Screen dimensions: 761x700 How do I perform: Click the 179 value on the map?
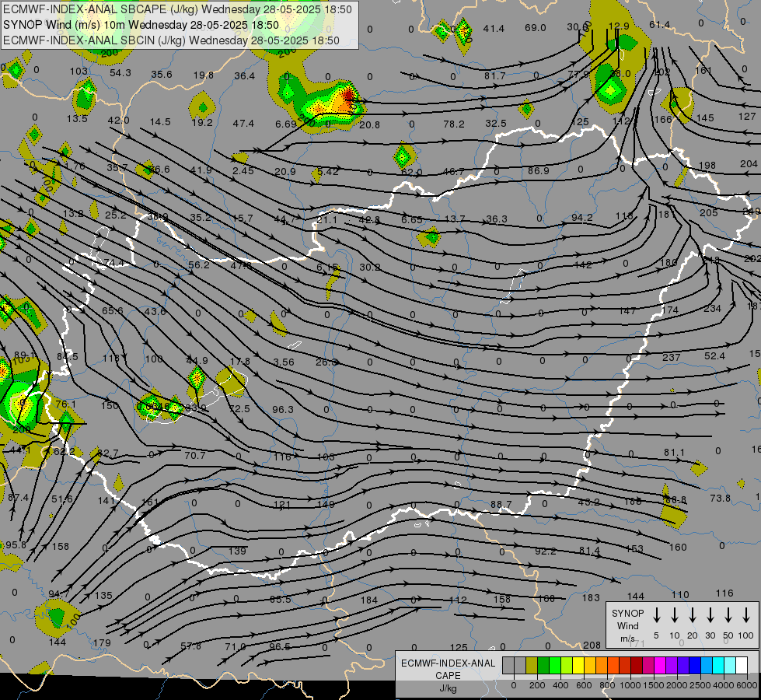pyautogui.click(x=102, y=642)
